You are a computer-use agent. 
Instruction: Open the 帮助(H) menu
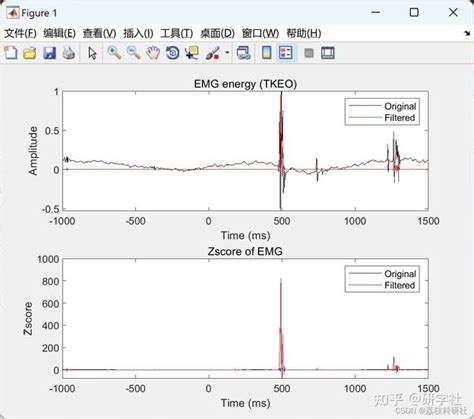click(x=304, y=33)
